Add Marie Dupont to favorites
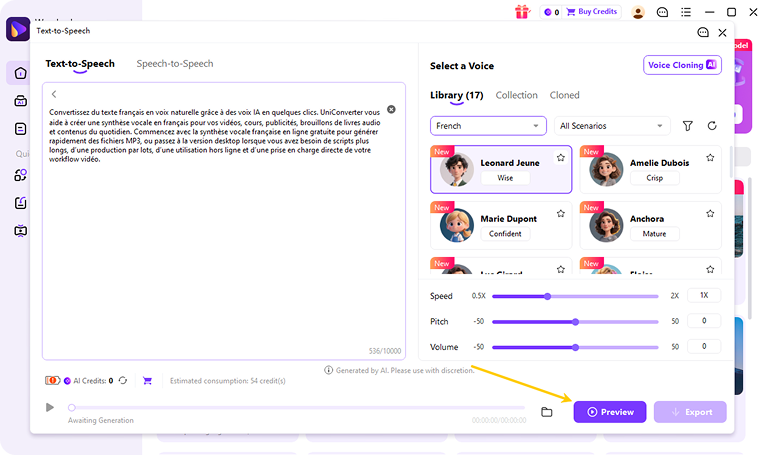The width and height of the screenshot is (765, 455). pos(561,214)
